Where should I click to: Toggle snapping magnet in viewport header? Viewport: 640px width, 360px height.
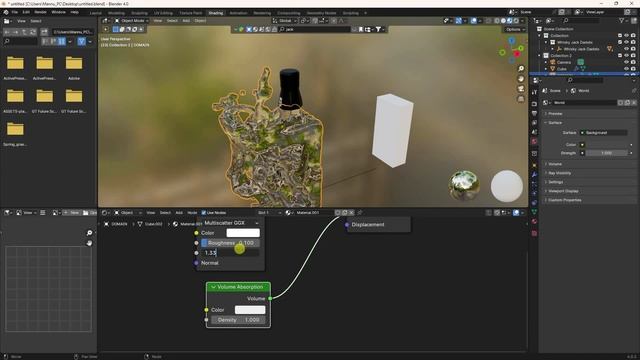point(315,20)
